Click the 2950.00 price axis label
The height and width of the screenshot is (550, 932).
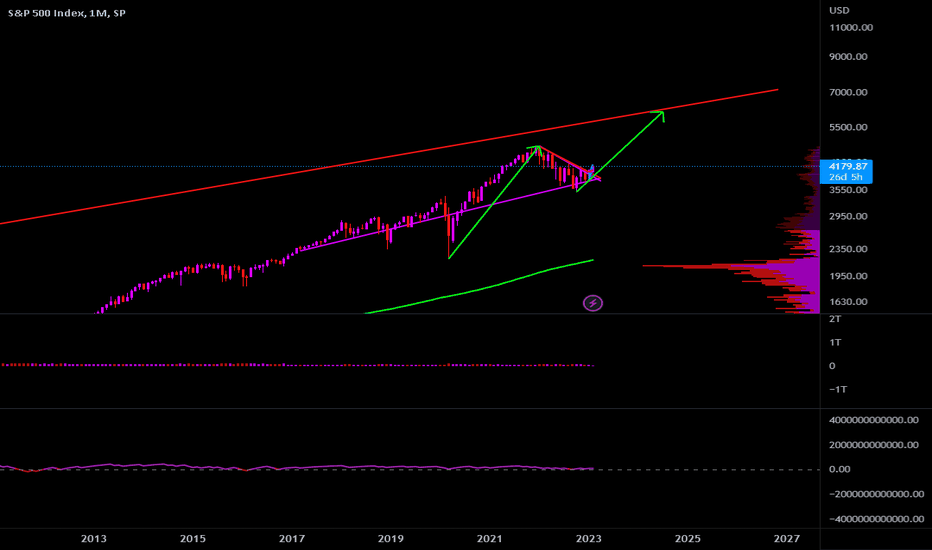point(848,216)
